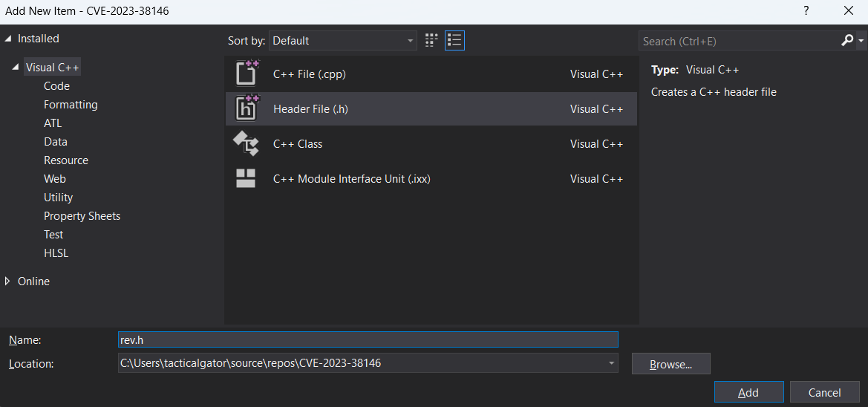Click the Add button

click(x=748, y=392)
